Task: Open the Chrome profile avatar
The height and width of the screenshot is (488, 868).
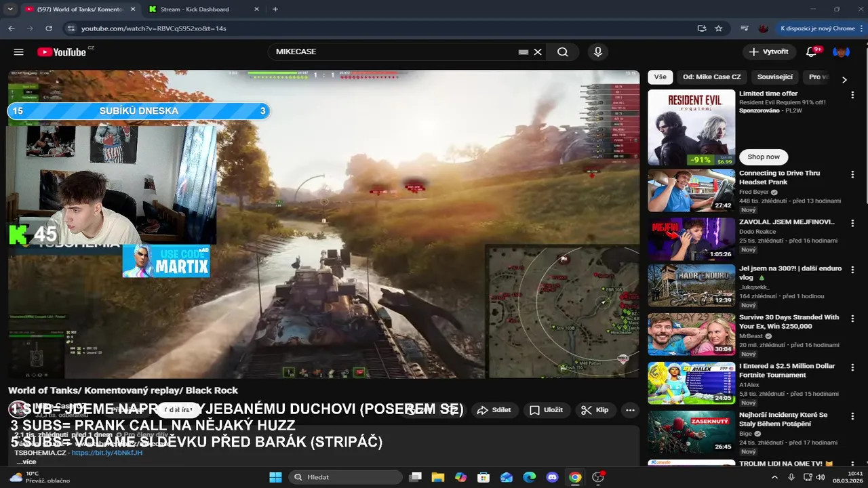Action: (764, 28)
